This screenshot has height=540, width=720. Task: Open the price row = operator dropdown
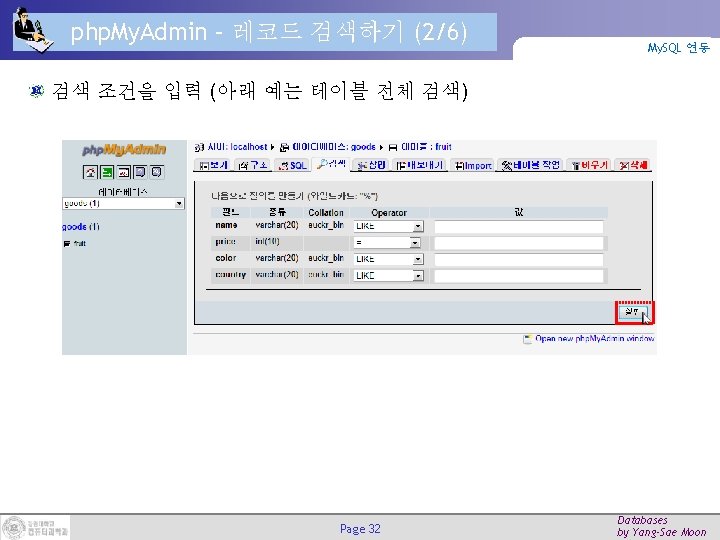pyautogui.click(x=387, y=242)
